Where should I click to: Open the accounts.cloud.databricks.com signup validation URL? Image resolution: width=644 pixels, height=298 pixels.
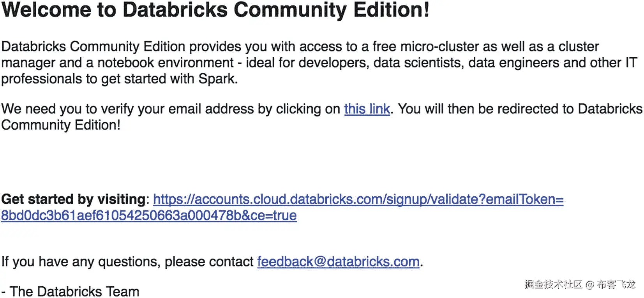tap(358, 199)
